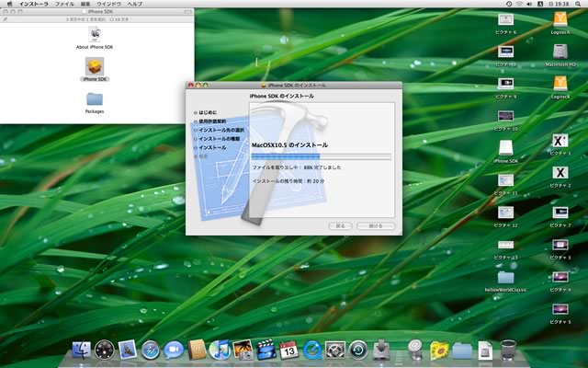Open Finder from the Dock
This screenshot has height=368, width=588.
82,350
